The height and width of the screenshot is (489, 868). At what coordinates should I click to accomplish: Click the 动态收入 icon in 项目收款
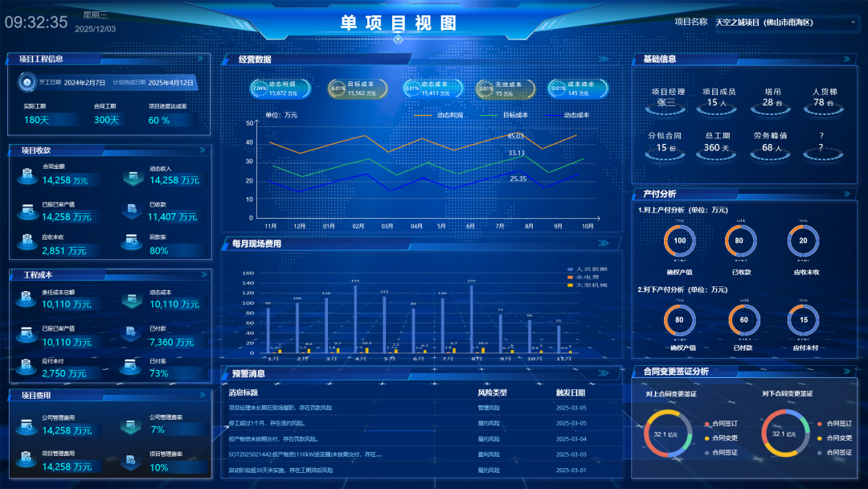point(133,178)
